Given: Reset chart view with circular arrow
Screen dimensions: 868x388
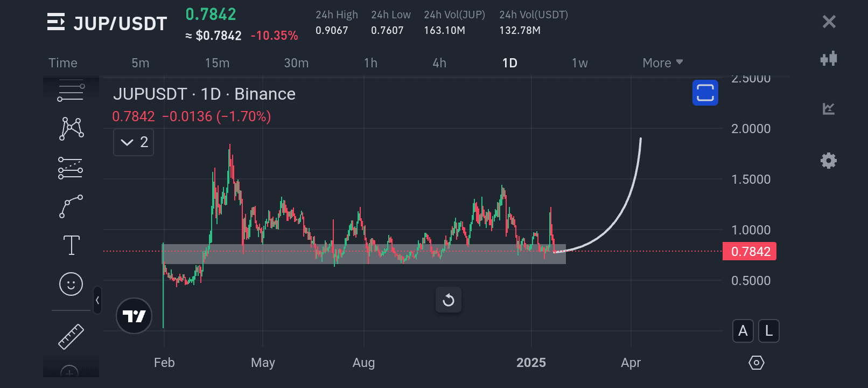Looking at the screenshot, I should point(449,300).
